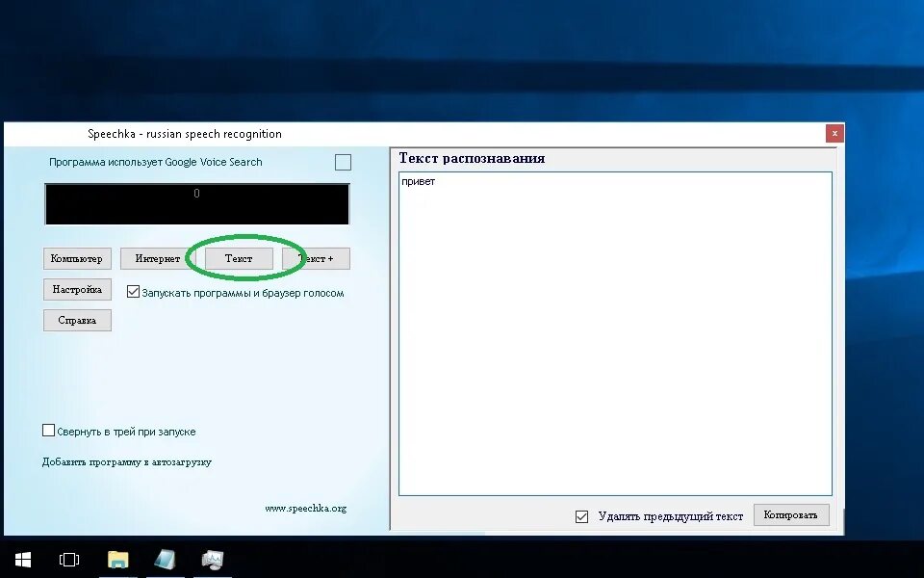Toggle the Удалять предыдущий текст checkbox

581,516
